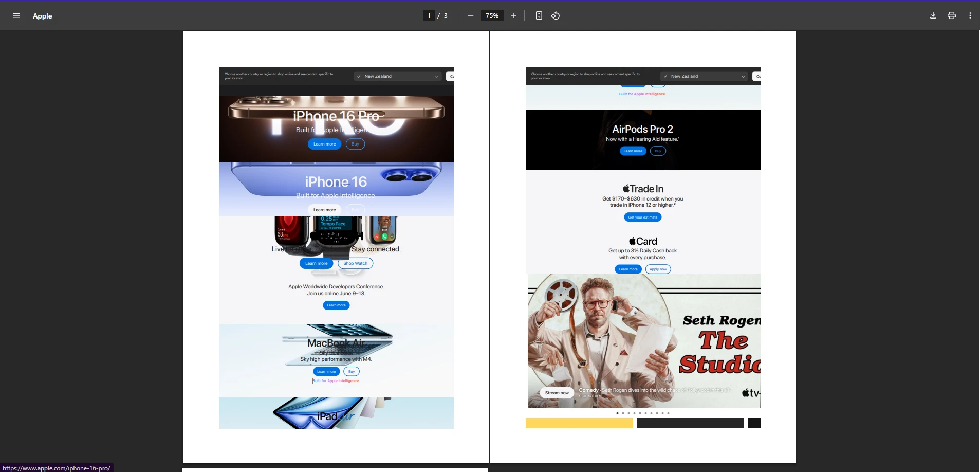Print the document

[x=951, y=16]
